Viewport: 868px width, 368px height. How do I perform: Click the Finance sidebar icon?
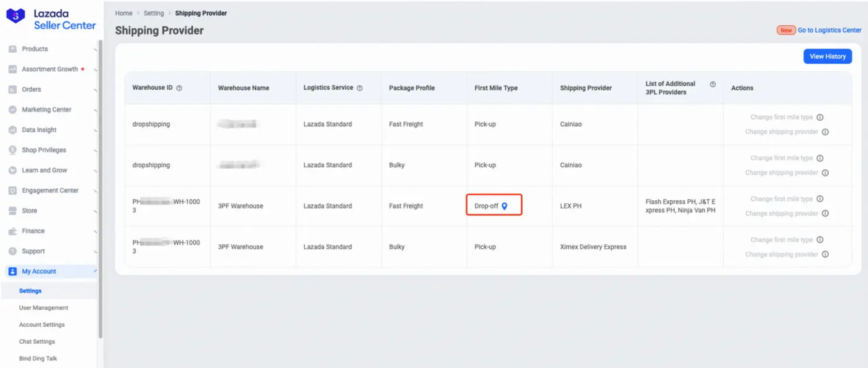pos(13,231)
